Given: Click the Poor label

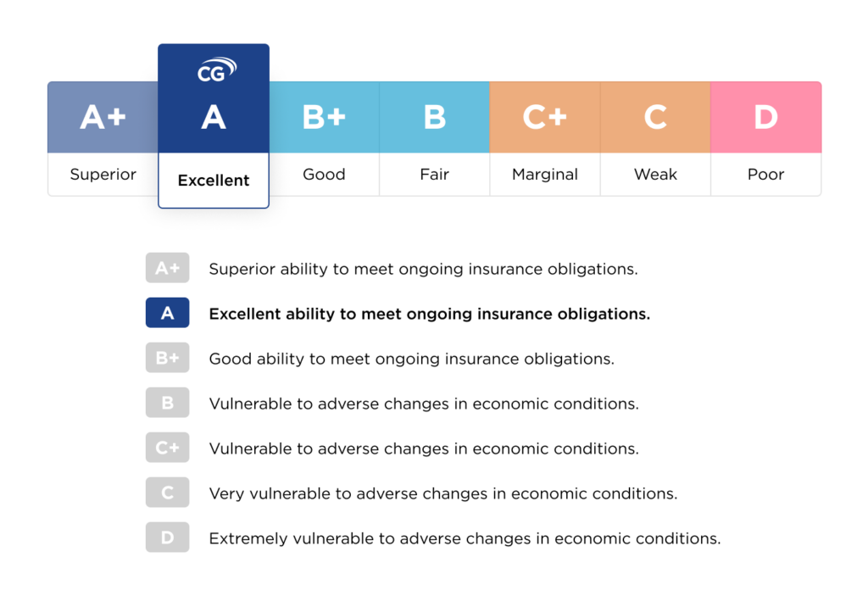Looking at the screenshot, I should 765,175.
